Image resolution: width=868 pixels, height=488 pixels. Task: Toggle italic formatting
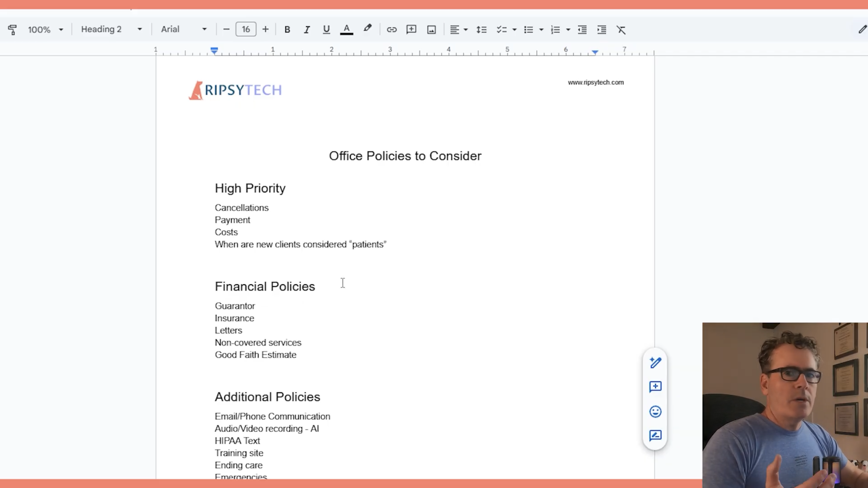point(307,30)
